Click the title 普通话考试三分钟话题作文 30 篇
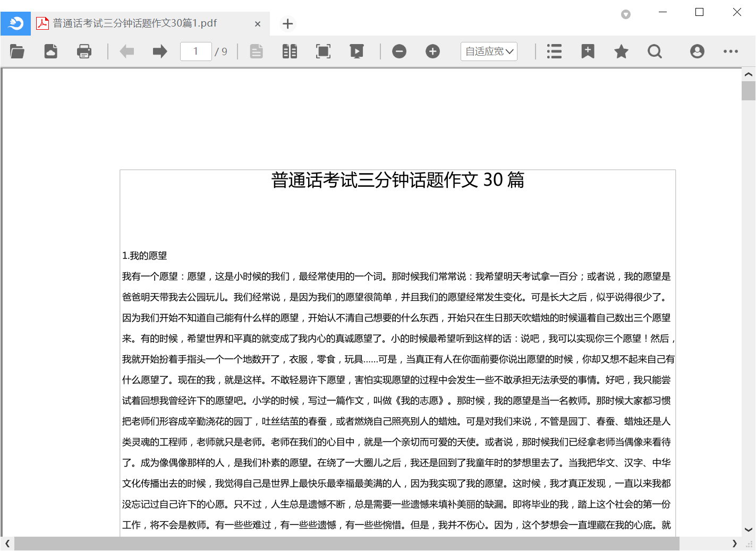756x551 pixels. click(397, 180)
